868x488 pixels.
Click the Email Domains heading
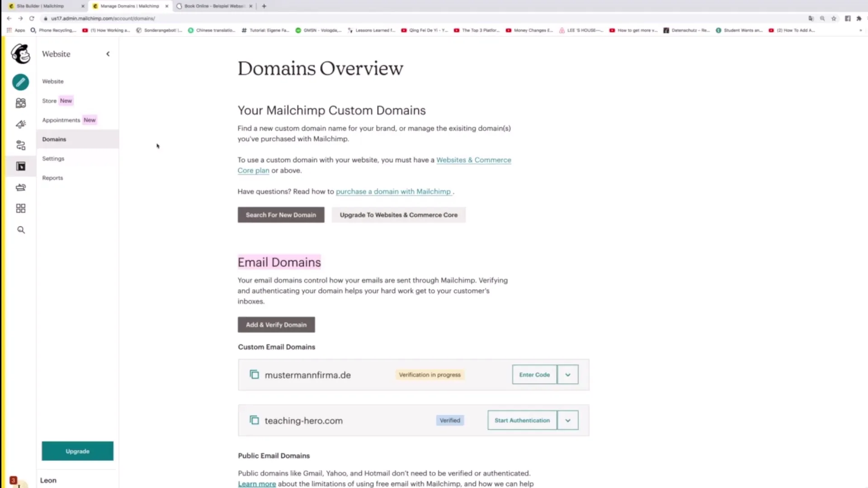[279, 263]
